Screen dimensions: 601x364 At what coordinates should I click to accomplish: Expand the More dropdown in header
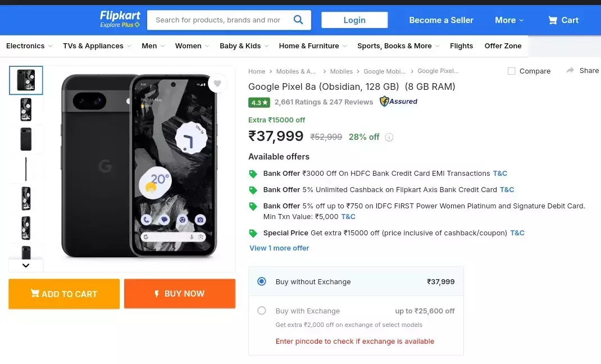509,20
